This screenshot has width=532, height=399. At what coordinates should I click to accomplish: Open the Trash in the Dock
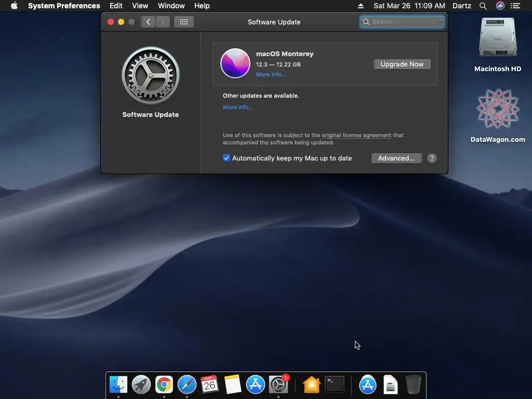pos(413,385)
